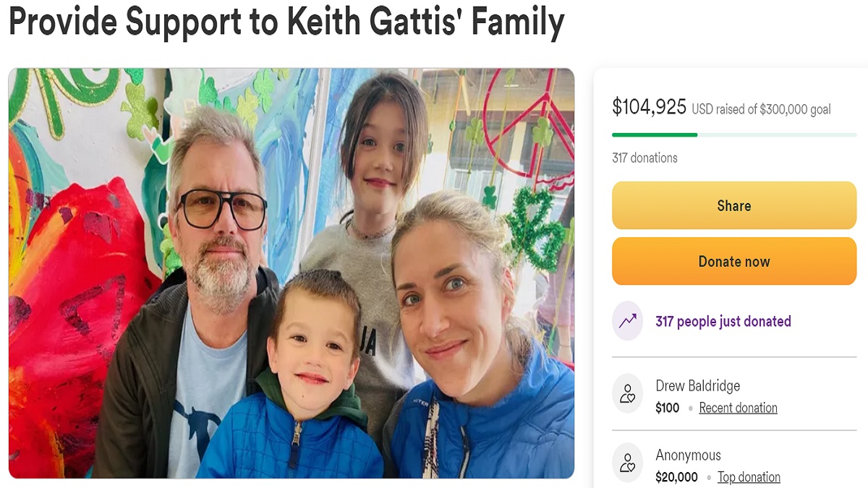The width and height of the screenshot is (868, 488).
Task: Select the Anonymous donor name
Action: pyautogui.click(x=688, y=455)
